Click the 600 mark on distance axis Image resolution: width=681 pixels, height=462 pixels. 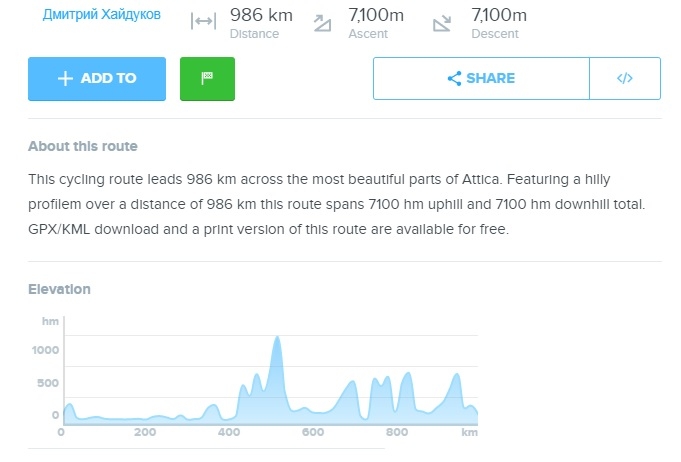coord(314,433)
